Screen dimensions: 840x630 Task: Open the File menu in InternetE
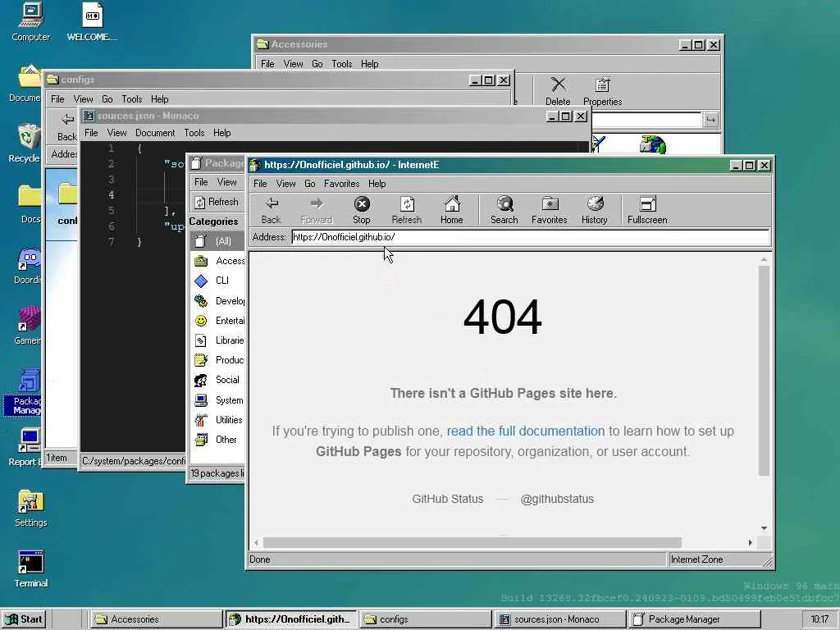pyautogui.click(x=260, y=184)
